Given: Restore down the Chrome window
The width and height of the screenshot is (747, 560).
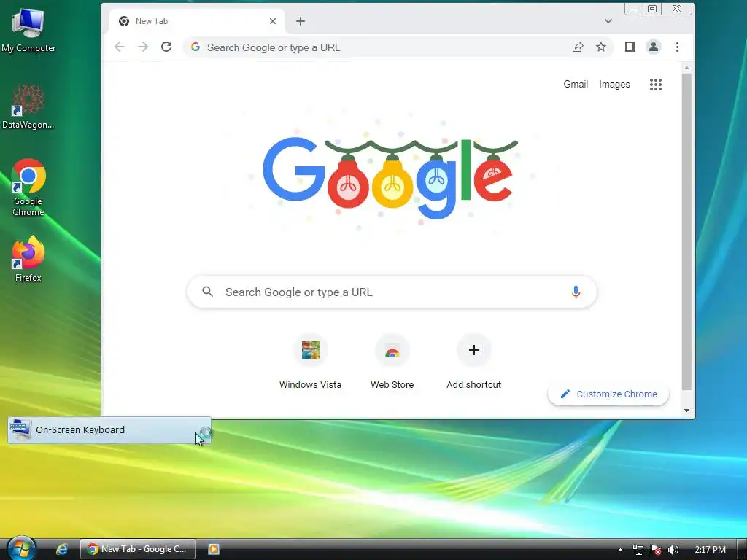Looking at the screenshot, I should [x=652, y=9].
